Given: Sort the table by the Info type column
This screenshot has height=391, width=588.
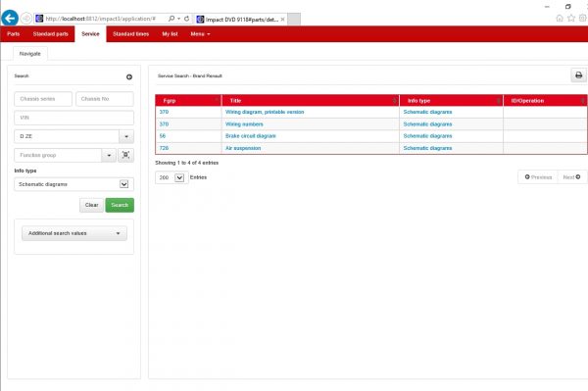Looking at the screenshot, I should point(451,101).
